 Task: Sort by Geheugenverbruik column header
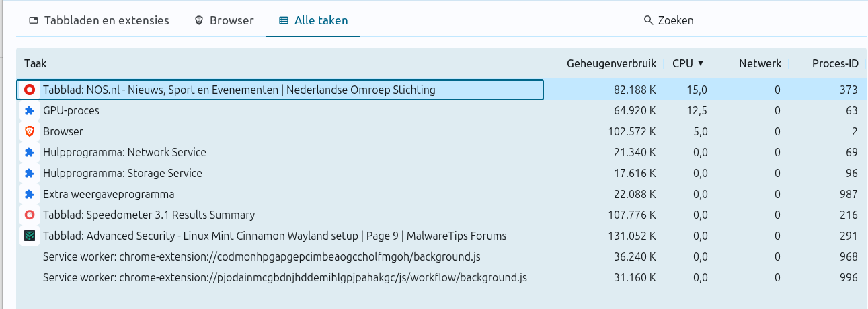[x=611, y=63]
